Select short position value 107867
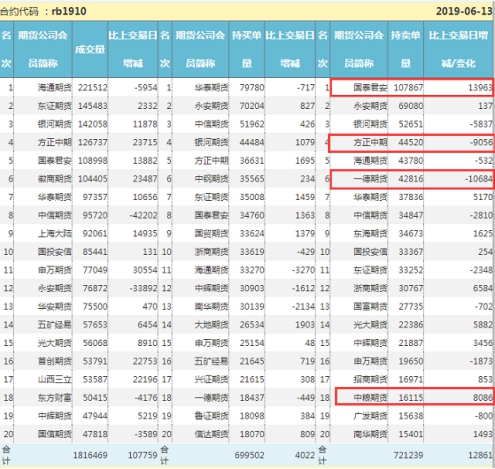The image size is (495, 469). pos(408,88)
